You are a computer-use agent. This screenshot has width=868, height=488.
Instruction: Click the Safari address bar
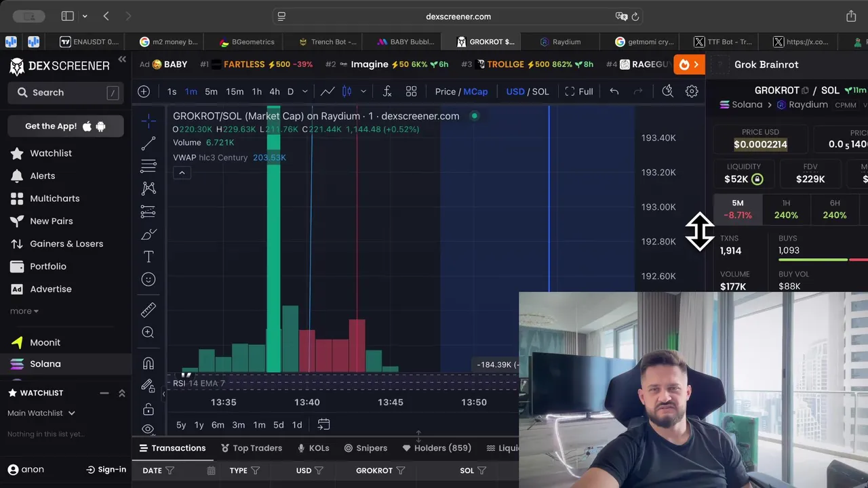click(458, 16)
